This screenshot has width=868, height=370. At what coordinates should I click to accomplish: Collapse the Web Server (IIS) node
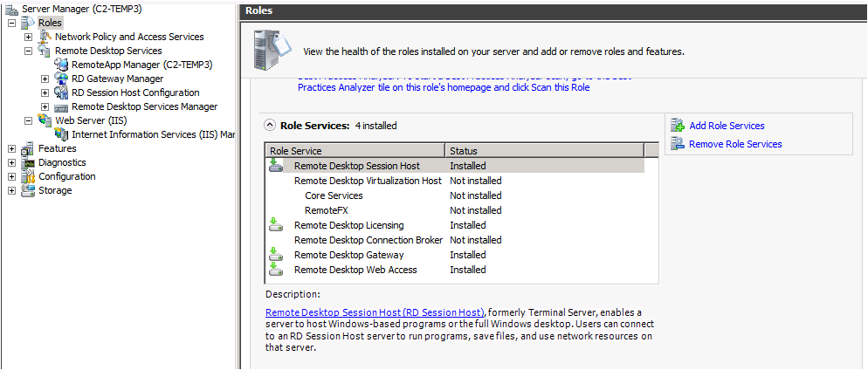tap(29, 120)
